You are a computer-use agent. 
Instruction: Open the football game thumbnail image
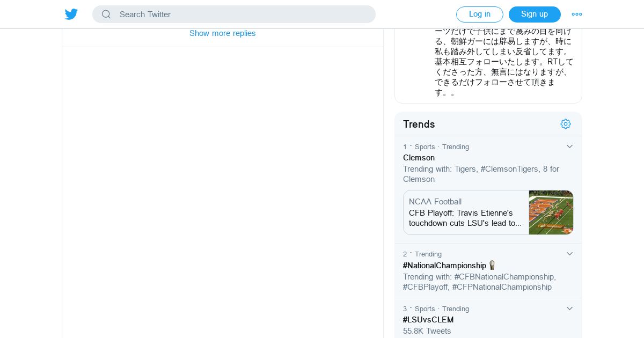pyautogui.click(x=551, y=212)
